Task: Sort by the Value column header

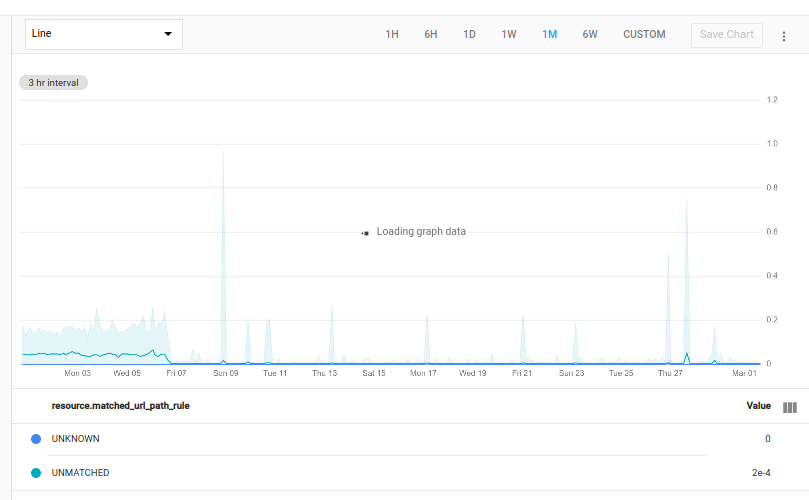Action: point(758,406)
